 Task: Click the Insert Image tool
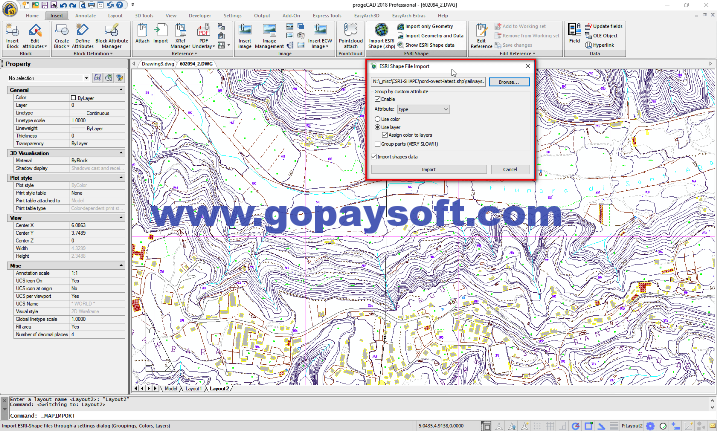tap(245, 36)
